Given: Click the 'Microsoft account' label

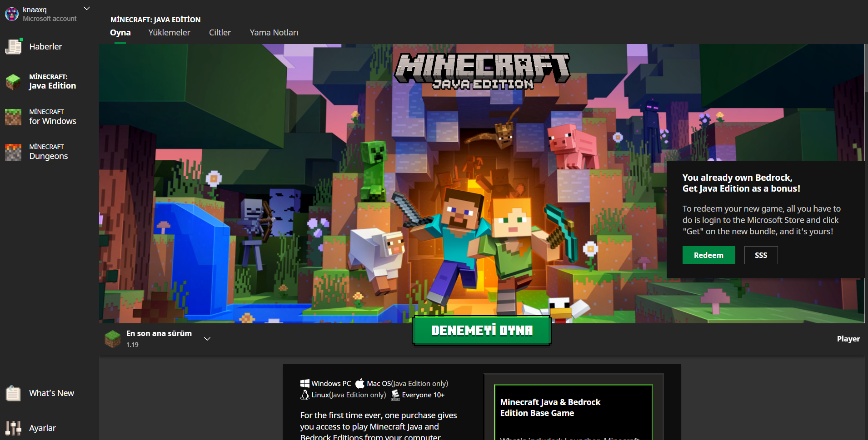Looking at the screenshot, I should 50,19.
